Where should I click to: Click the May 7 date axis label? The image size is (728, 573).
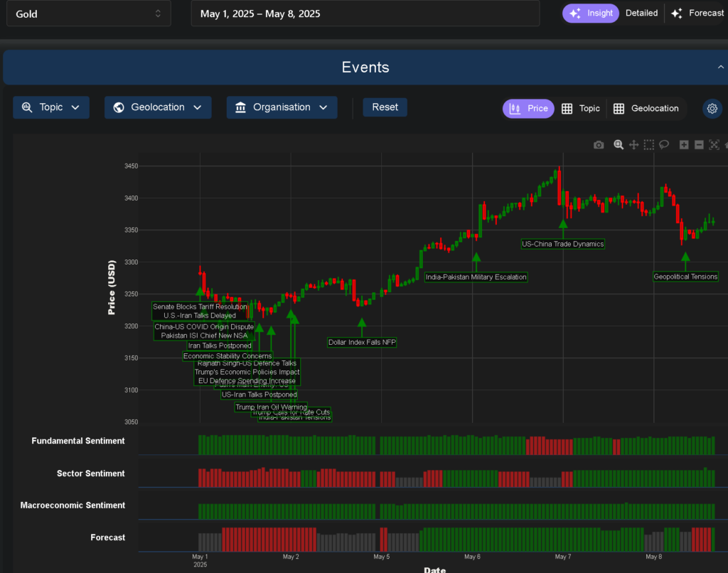(563, 557)
